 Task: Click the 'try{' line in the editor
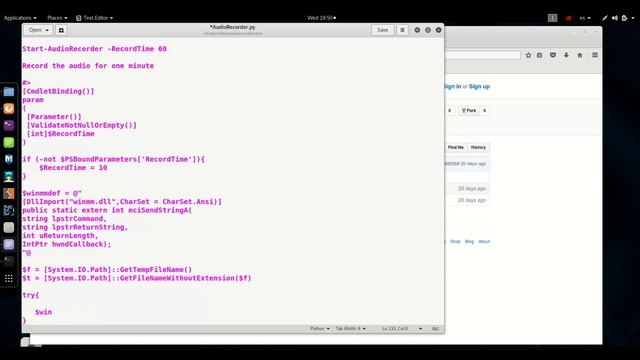[x=31, y=295]
